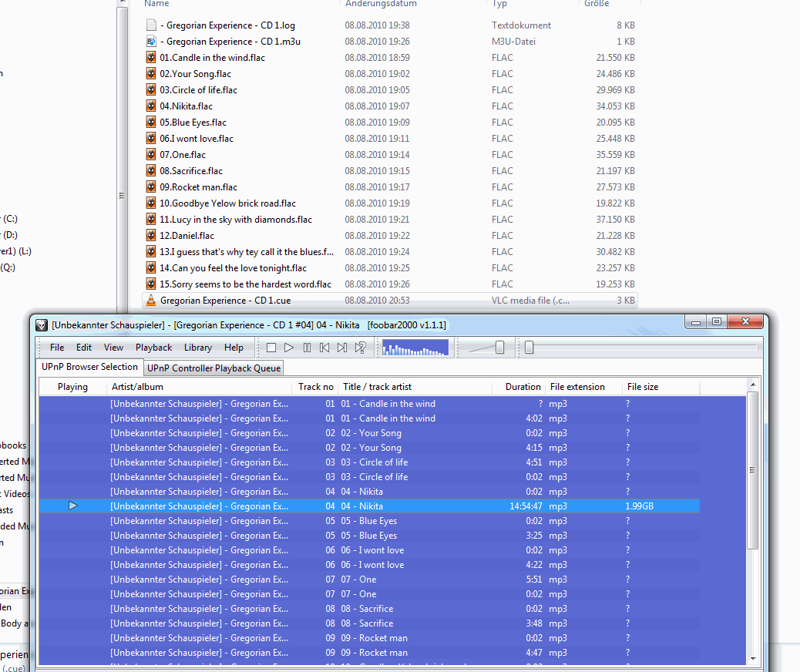Click the Play button in foobar2000 toolbar
The height and width of the screenshot is (672, 800).
tap(289, 348)
